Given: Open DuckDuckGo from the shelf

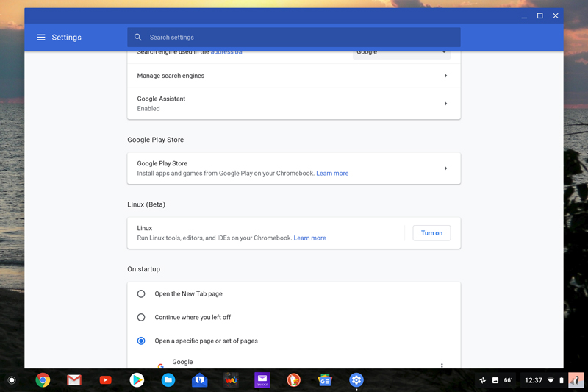Looking at the screenshot, I should pyautogui.click(x=293, y=380).
